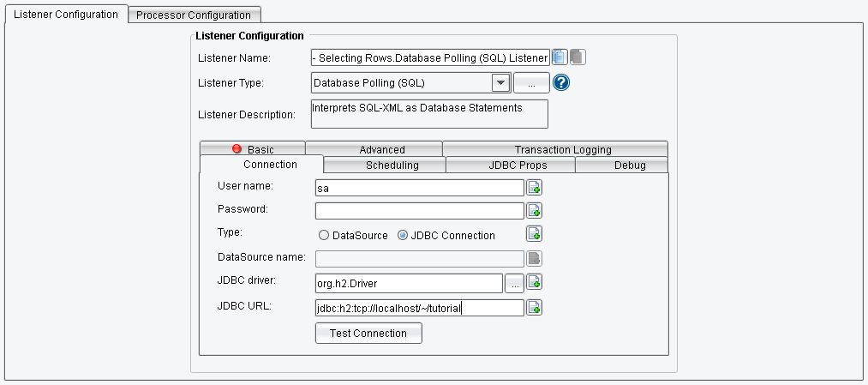The image size is (868, 385).
Task: Open the Scheduling tab
Action: [392, 165]
